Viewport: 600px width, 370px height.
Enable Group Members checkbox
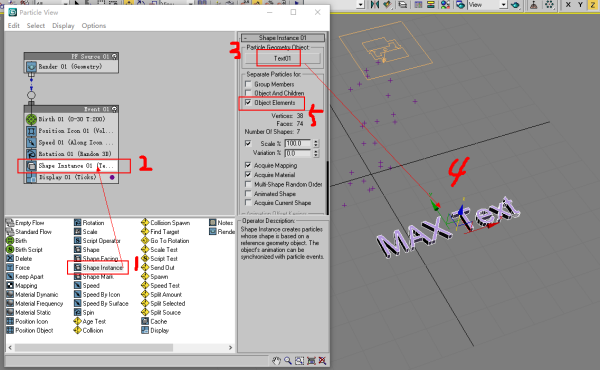248,84
